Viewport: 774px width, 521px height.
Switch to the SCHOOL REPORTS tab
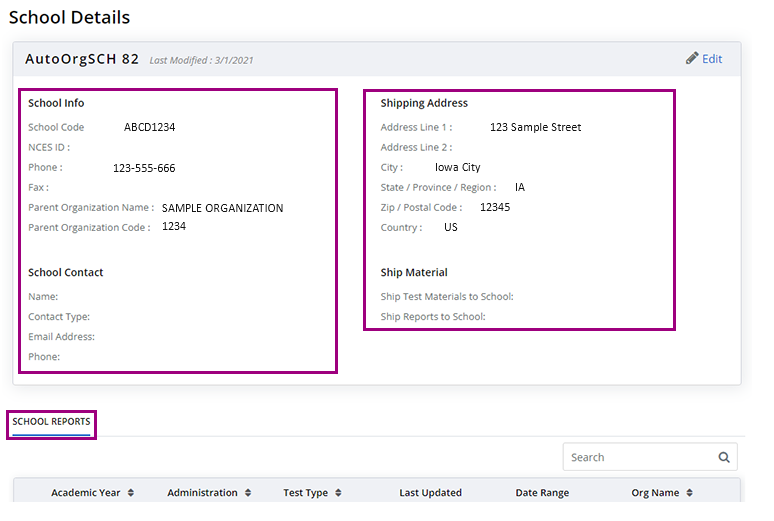coord(51,422)
